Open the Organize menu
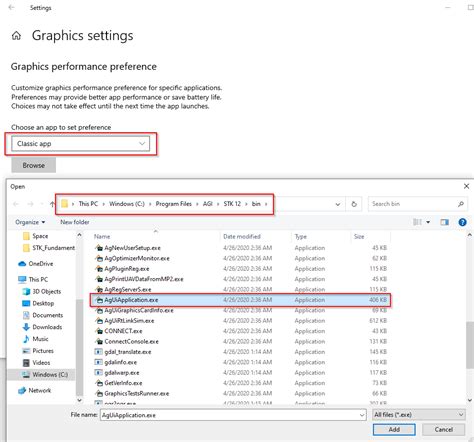The width and height of the screenshot is (474, 442). [30, 222]
